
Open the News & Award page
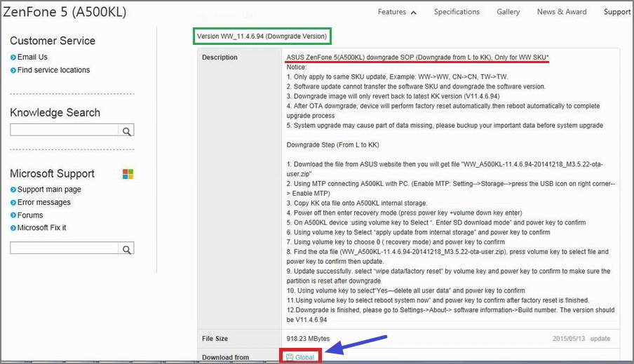pos(562,12)
